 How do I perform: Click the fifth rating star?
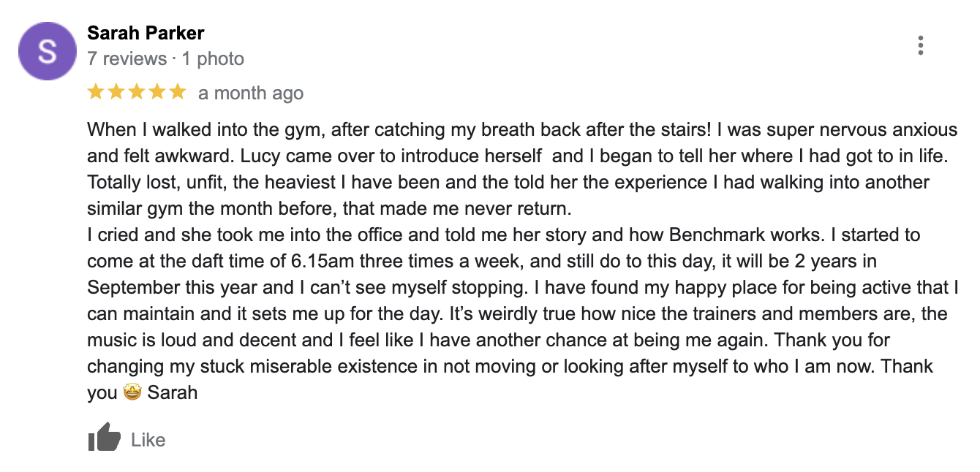pyautogui.click(x=178, y=92)
